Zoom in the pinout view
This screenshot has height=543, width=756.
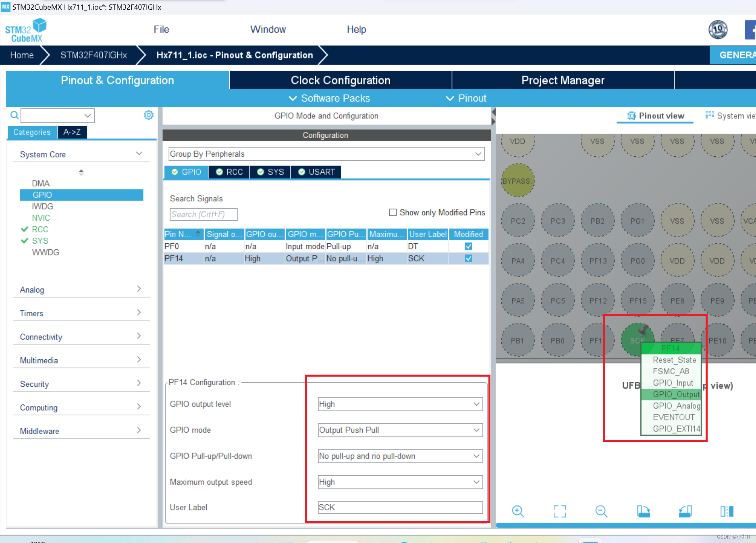518,511
